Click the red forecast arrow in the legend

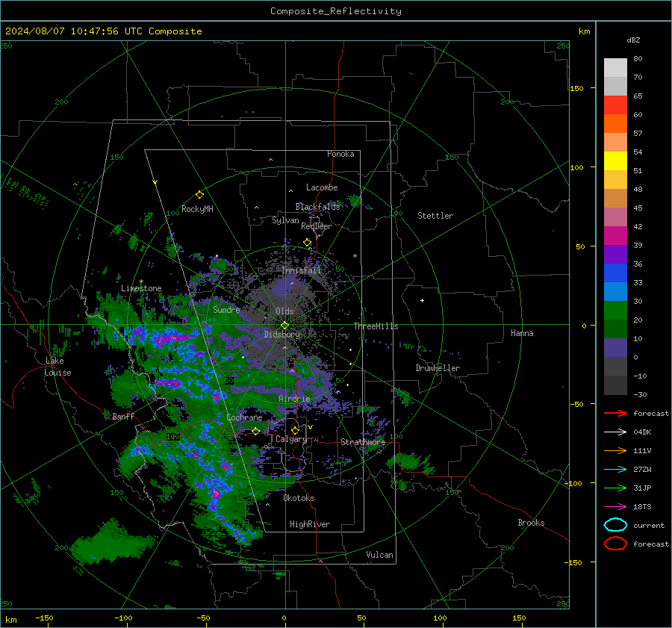point(615,413)
